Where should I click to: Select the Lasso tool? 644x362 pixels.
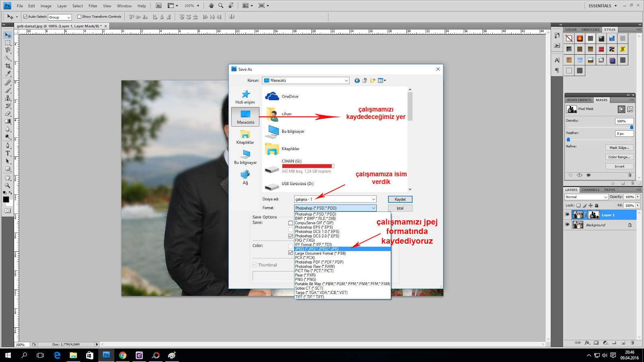[x=8, y=51]
